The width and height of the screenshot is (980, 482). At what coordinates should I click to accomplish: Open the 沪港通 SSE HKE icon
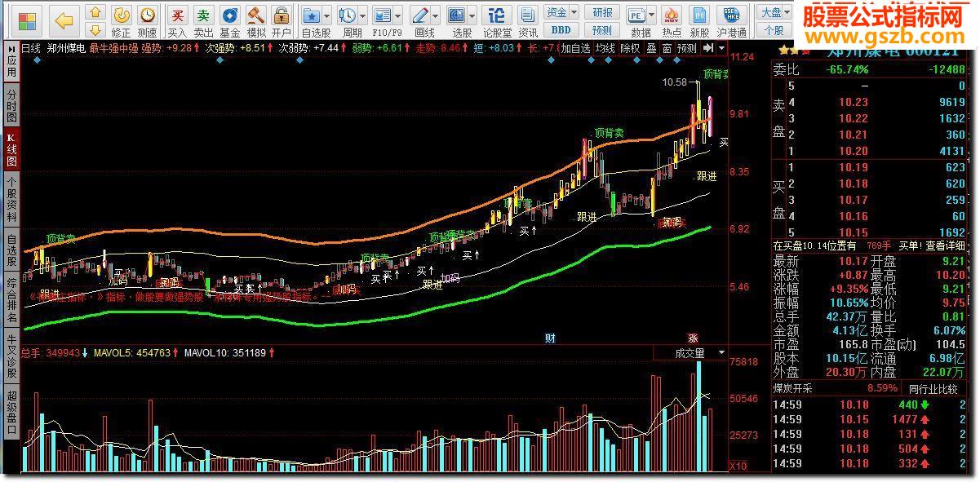731,15
